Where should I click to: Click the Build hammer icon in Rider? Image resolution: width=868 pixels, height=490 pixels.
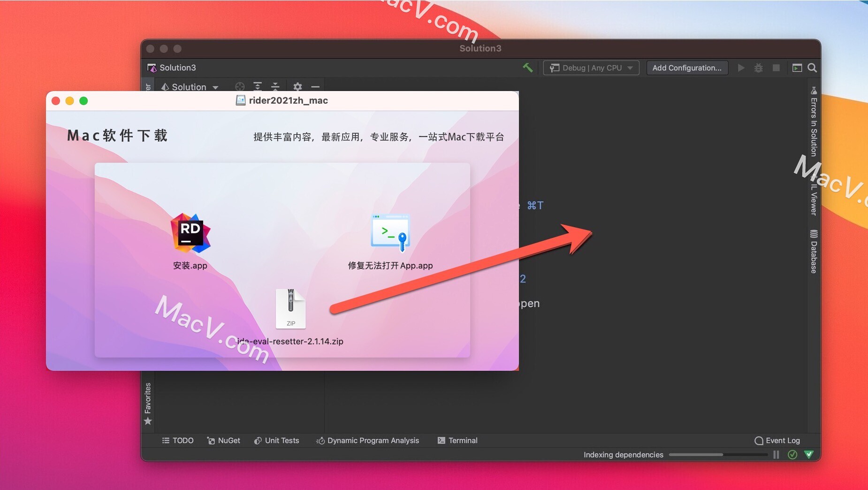pos(528,68)
